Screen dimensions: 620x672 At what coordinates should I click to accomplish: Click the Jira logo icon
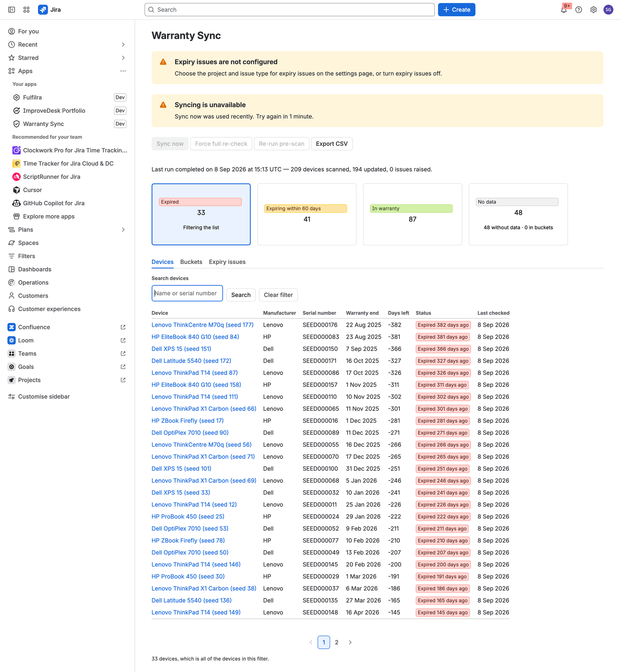[x=43, y=10]
